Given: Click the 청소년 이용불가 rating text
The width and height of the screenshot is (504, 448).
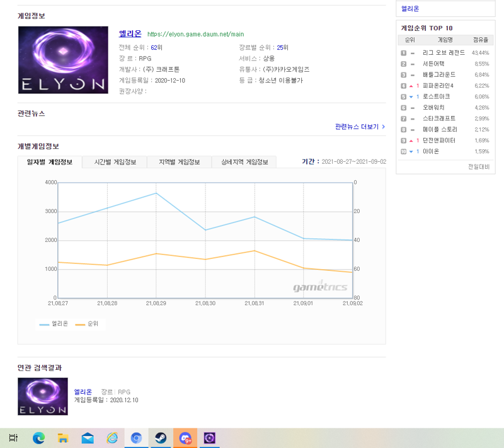Looking at the screenshot, I should (x=280, y=81).
